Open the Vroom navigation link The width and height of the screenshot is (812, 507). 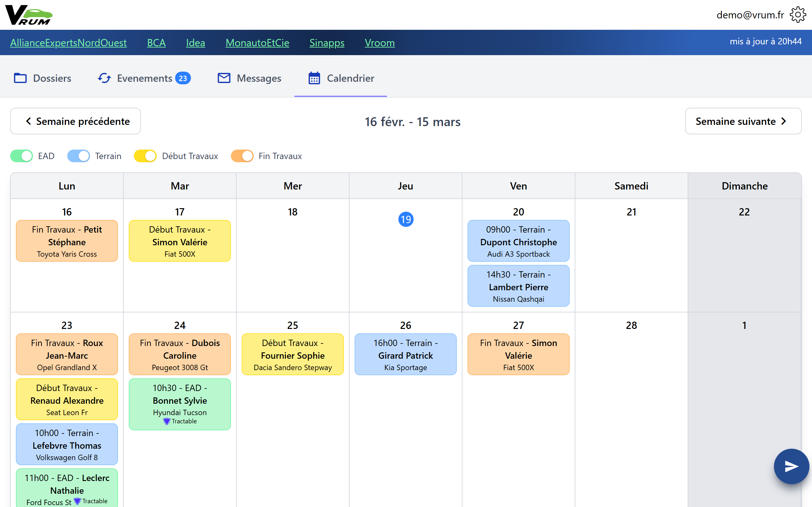379,42
